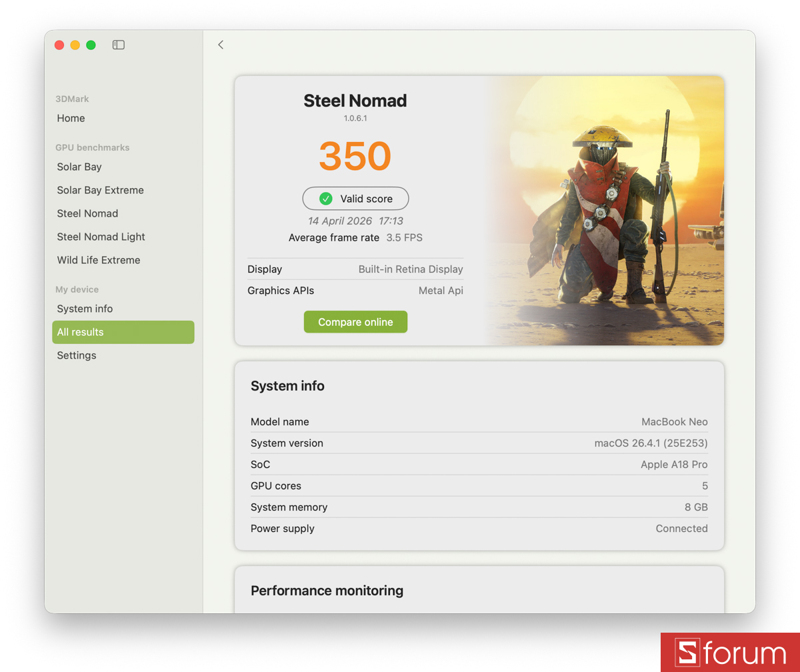The height and width of the screenshot is (672, 800).
Task: Click the Sforum logo in the corner
Action: click(730, 652)
